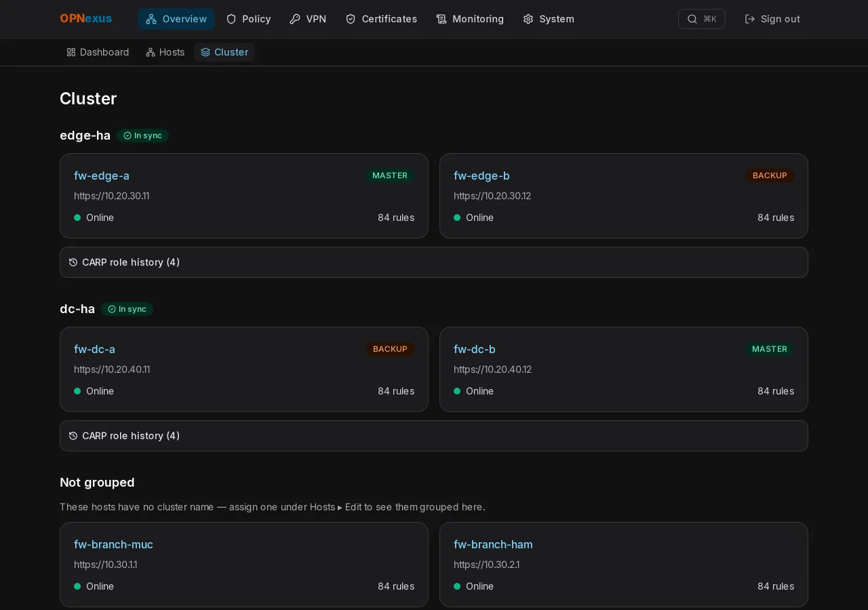Click URL https://10.20.30.11
This screenshot has height=610, width=868.
click(x=112, y=196)
